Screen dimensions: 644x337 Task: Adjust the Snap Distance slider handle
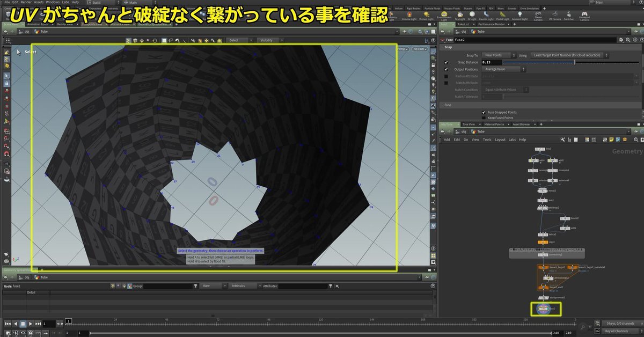pyautogui.click(x=575, y=62)
